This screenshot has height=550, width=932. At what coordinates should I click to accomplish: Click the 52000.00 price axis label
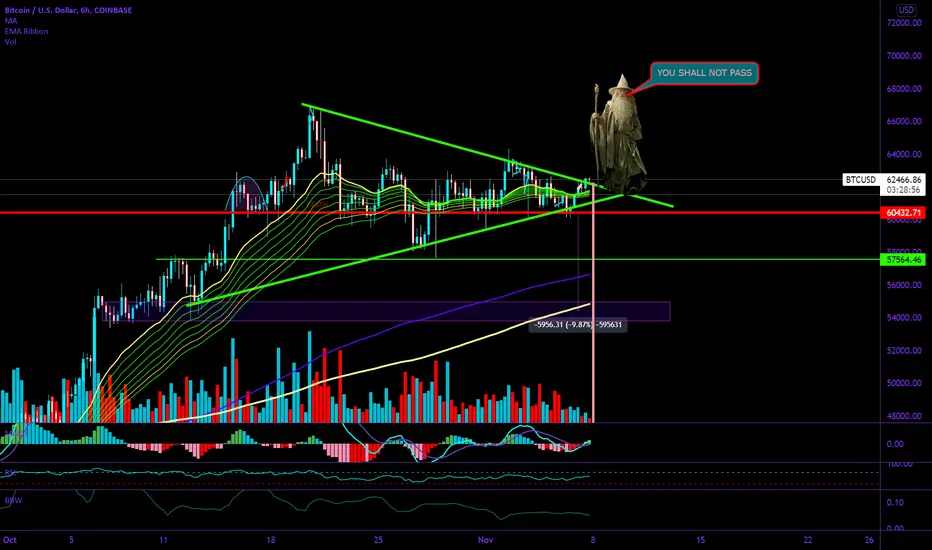tap(904, 351)
